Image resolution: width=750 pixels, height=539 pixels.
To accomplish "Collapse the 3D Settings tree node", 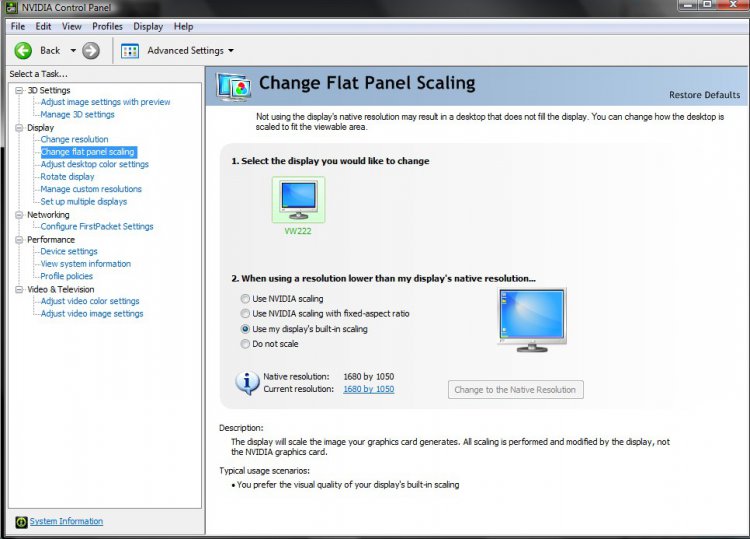I will [19, 90].
